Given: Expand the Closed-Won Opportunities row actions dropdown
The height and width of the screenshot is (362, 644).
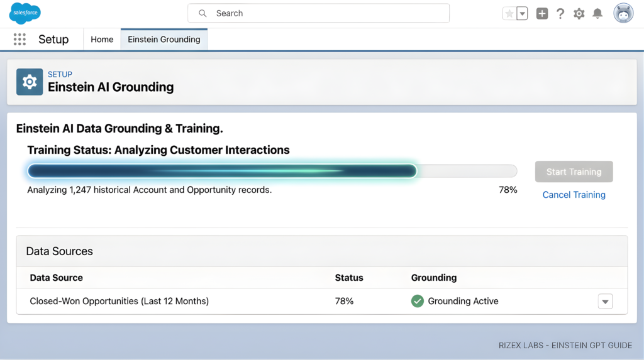Looking at the screenshot, I should point(605,301).
